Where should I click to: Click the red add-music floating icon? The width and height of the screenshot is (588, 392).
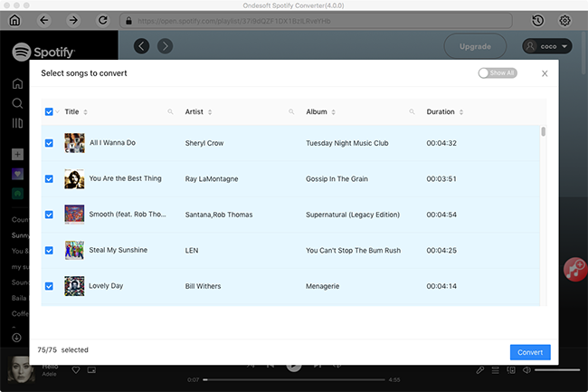point(574,267)
